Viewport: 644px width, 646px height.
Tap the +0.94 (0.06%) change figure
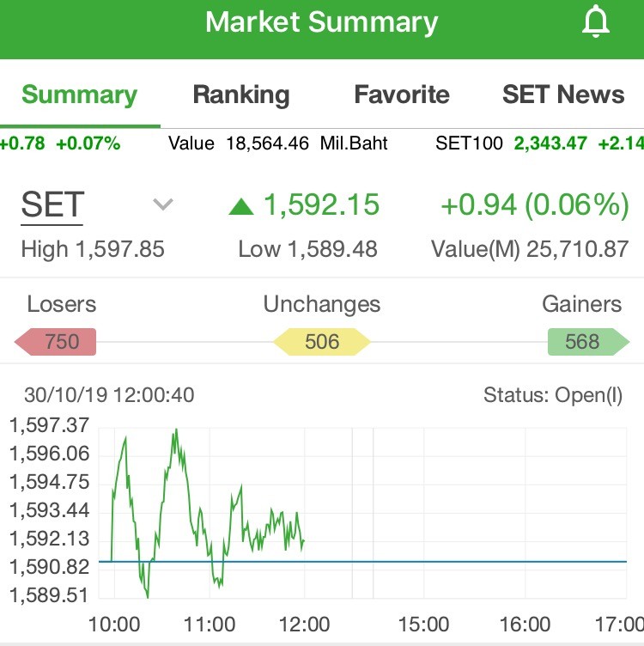click(535, 204)
